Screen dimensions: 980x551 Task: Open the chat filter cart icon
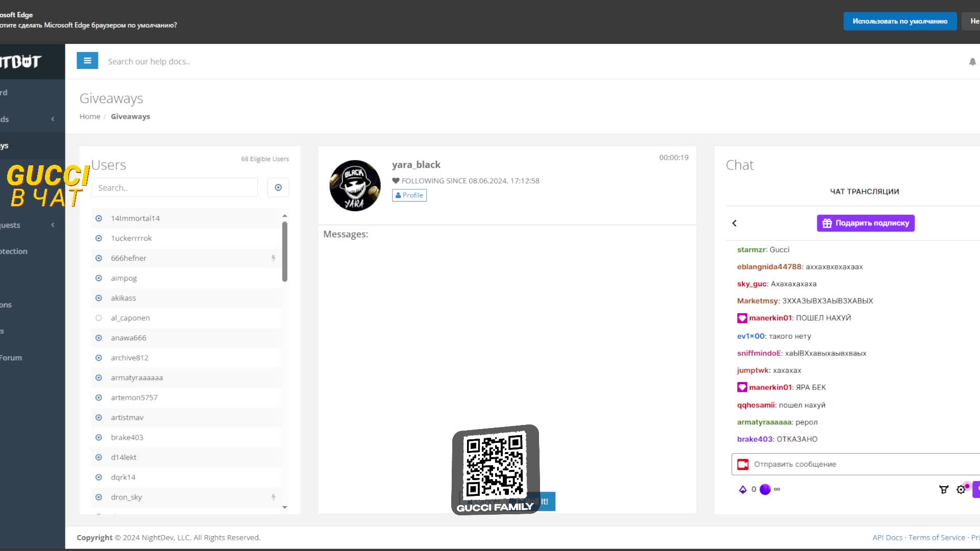944,489
